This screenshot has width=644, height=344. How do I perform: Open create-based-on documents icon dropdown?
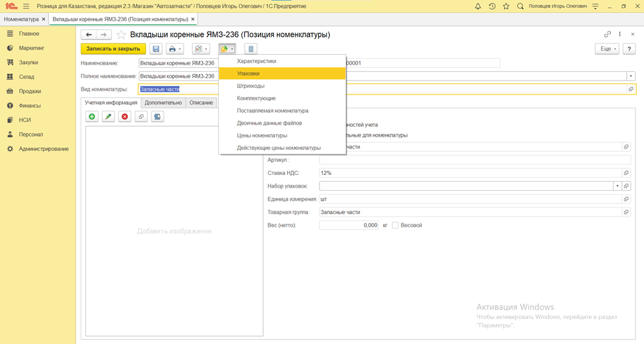click(201, 49)
